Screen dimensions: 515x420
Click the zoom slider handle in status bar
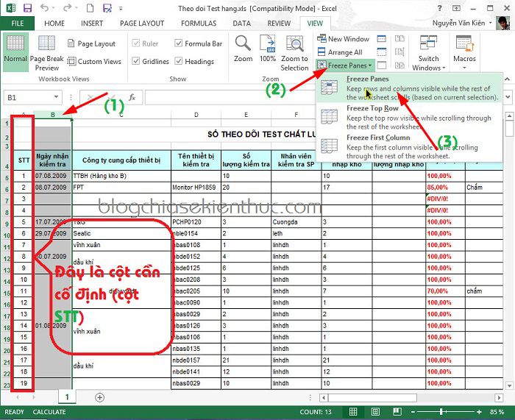[441, 411]
